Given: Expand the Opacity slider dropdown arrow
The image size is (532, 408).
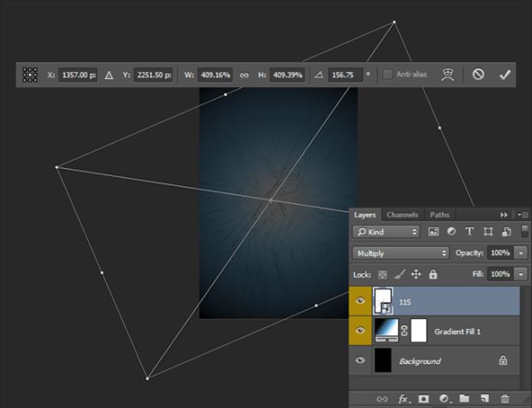Looking at the screenshot, I should pyautogui.click(x=521, y=253).
